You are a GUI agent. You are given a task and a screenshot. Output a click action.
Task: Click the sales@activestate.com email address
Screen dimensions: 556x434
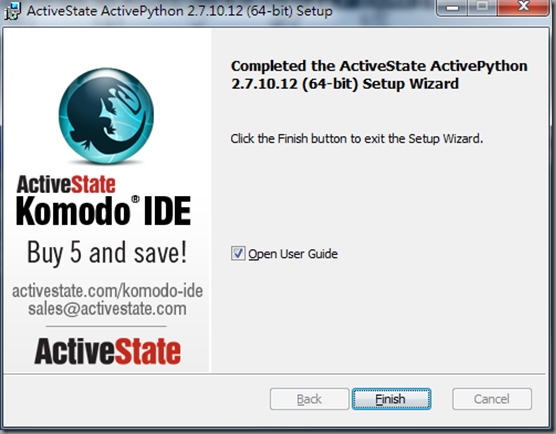107,308
